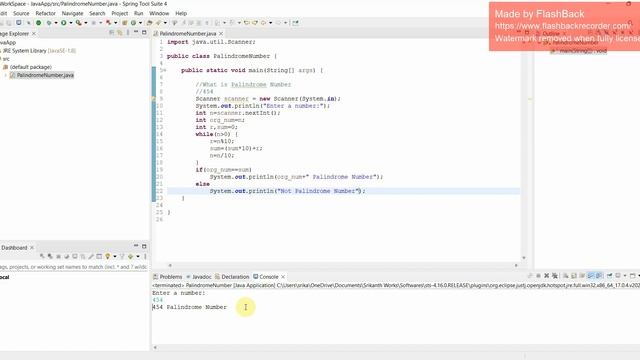Click console output '454 Palindrome Number'
640x360 pixels.
pos(190,307)
